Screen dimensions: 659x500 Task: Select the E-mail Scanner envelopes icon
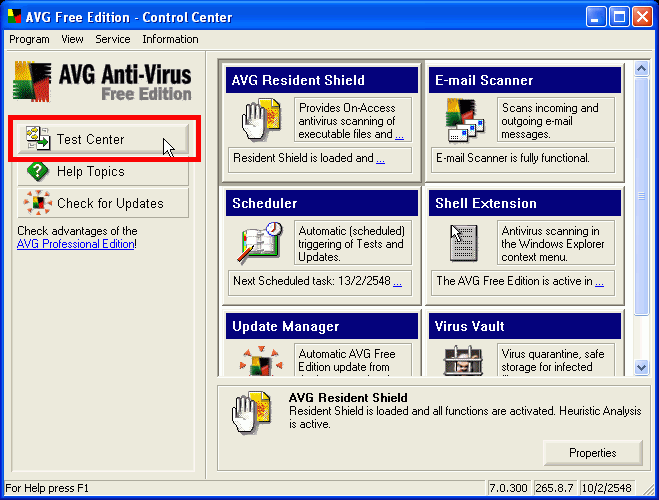point(464,120)
